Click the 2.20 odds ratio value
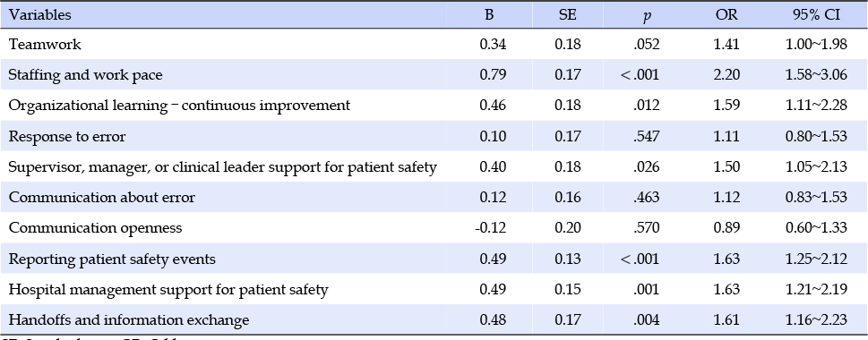 click(726, 74)
